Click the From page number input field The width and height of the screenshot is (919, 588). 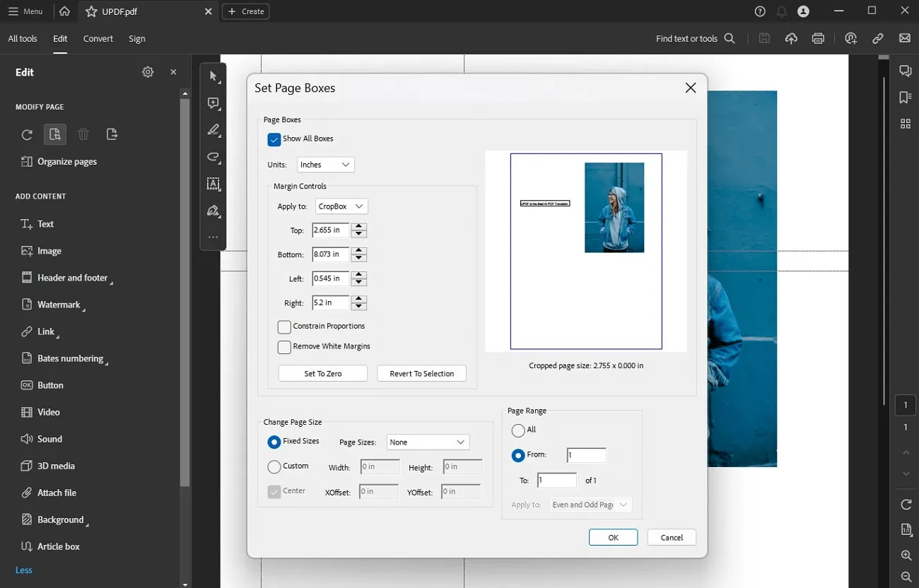[585, 454]
